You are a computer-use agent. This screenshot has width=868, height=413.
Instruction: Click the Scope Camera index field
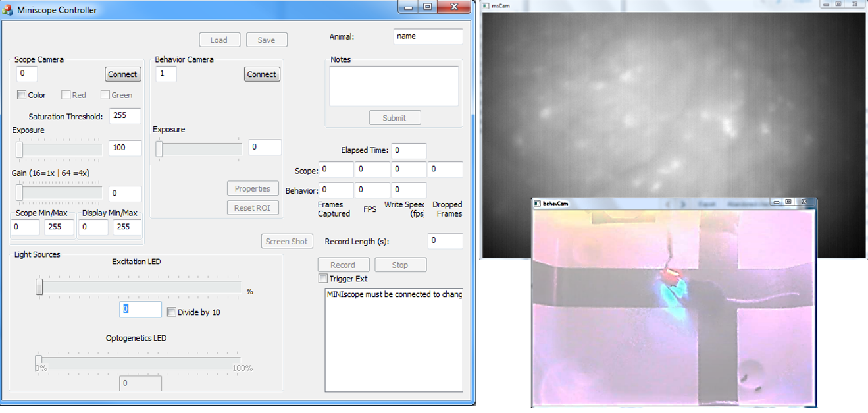pyautogui.click(x=27, y=73)
